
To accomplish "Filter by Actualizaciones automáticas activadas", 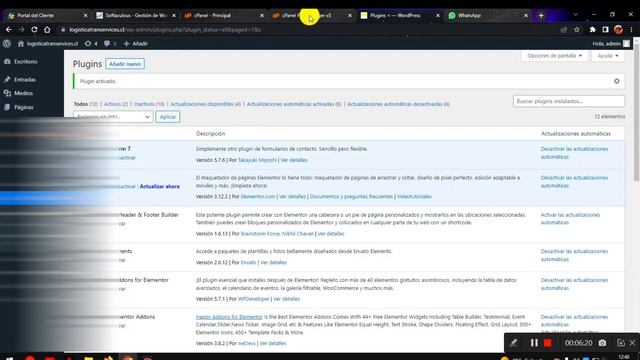I will click(x=294, y=104).
